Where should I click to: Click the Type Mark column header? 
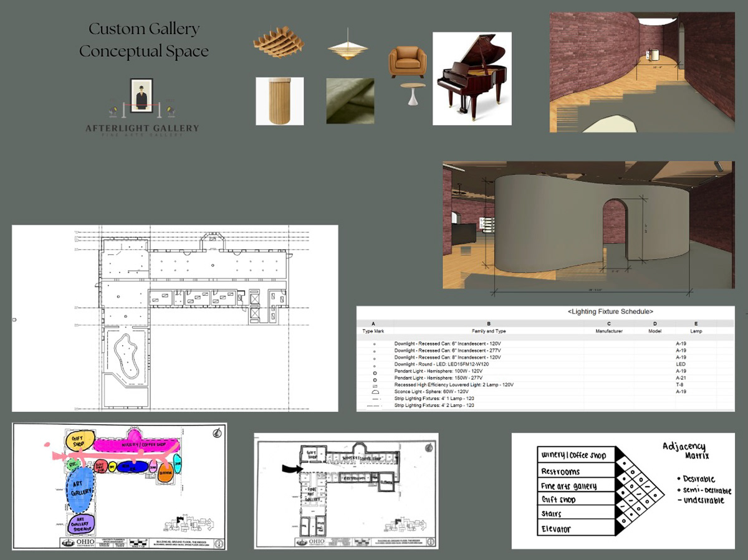click(373, 331)
